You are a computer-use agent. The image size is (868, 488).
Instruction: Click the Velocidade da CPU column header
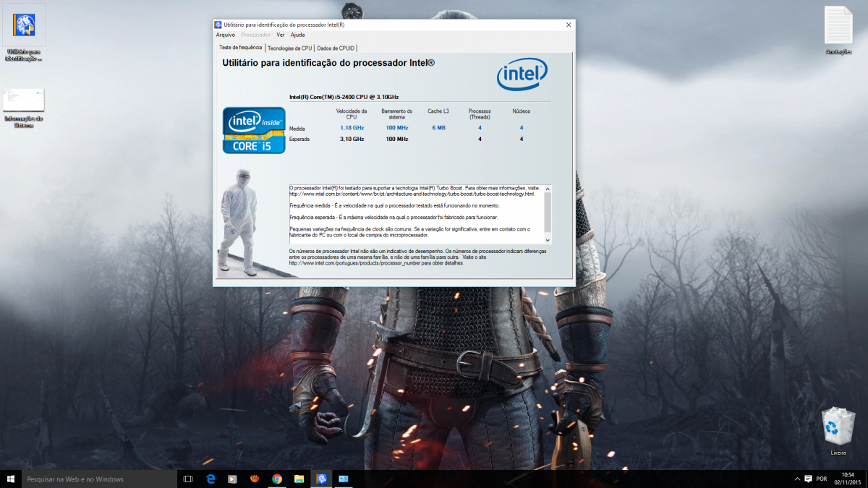(x=352, y=114)
